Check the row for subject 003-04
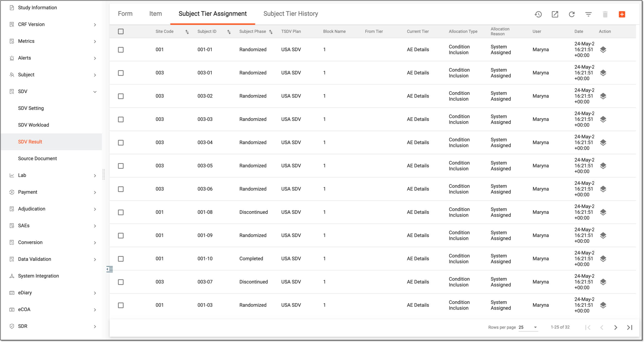 121,143
